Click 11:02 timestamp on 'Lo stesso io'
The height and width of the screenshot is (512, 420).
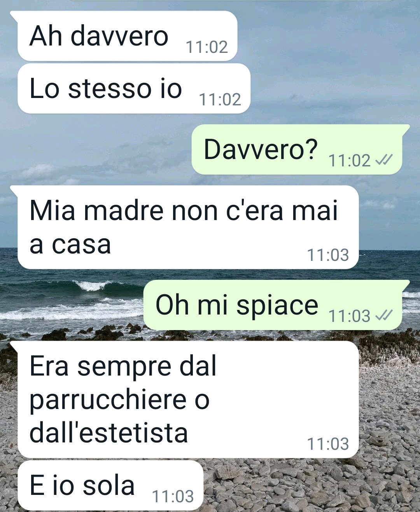(220, 100)
